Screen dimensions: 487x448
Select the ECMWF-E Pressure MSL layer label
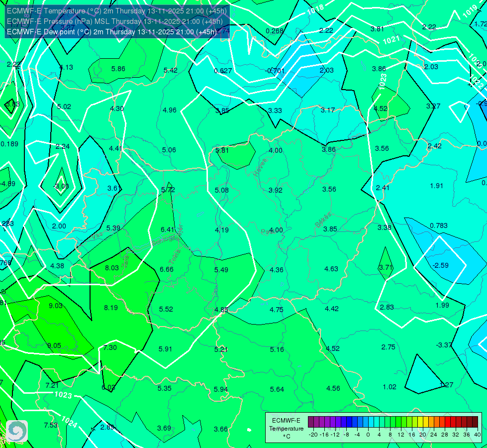115,21
